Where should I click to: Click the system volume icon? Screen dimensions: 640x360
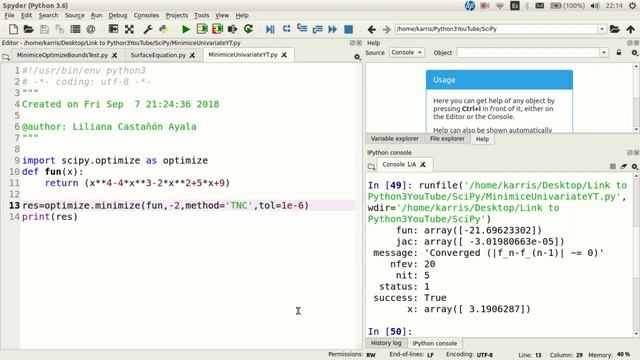(595, 6)
